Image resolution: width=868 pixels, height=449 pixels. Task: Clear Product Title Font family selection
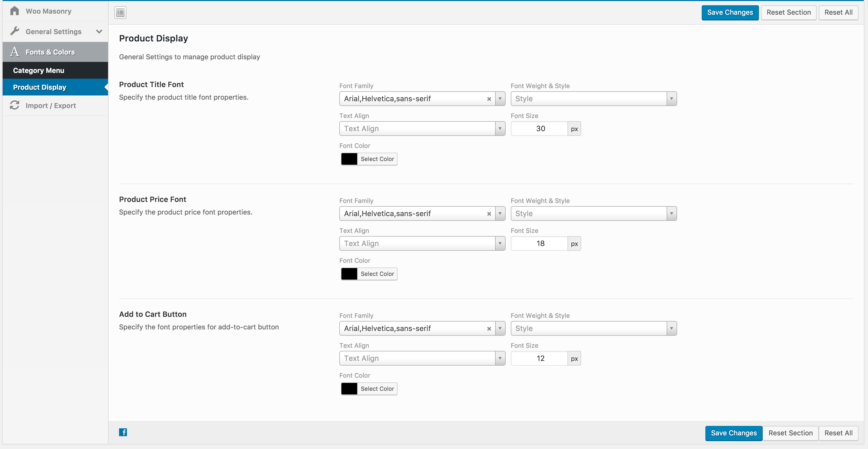pyautogui.click(x=489, y=99)
